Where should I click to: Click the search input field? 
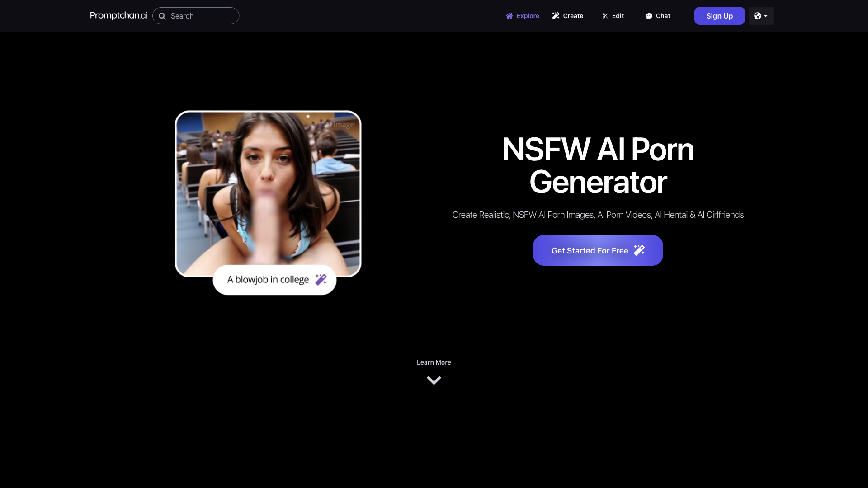[x=196, y=15]
